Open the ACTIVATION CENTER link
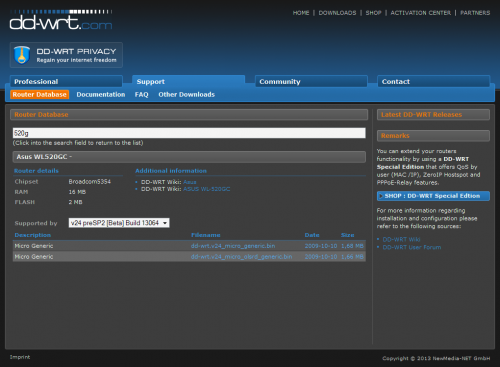The height and width of the screenshot is (367, 500). [420, 13]
